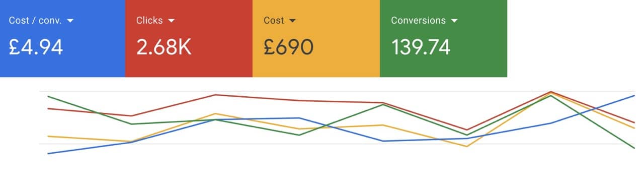The width and height of the screenshot is (644, 192).
Task: Select the £4.94 value on blue card
Action: tap(36, 47)
